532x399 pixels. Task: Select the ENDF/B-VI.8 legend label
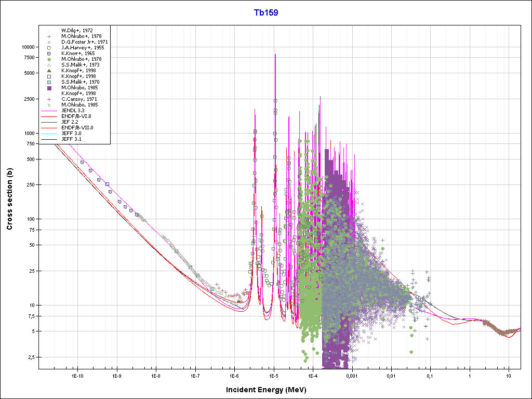tap(77, 116)
